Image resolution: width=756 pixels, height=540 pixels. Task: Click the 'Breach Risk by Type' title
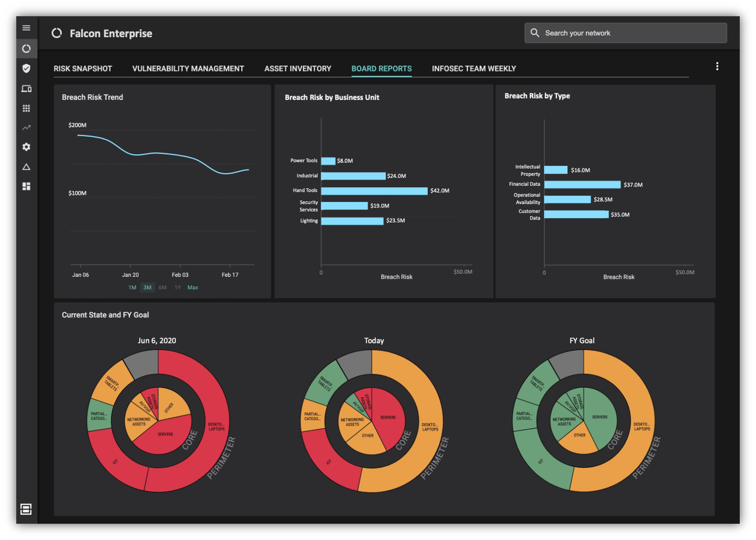coord(537,96)
